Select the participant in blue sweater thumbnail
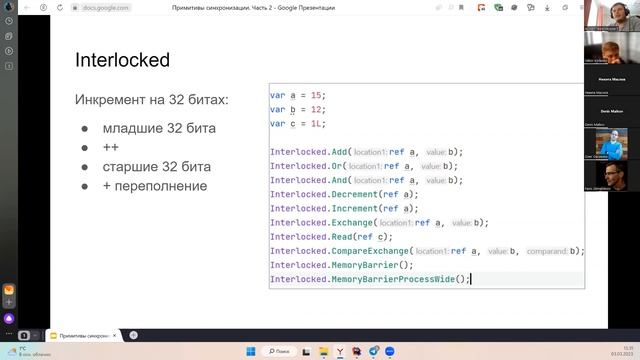 click(x=612, y=144)
